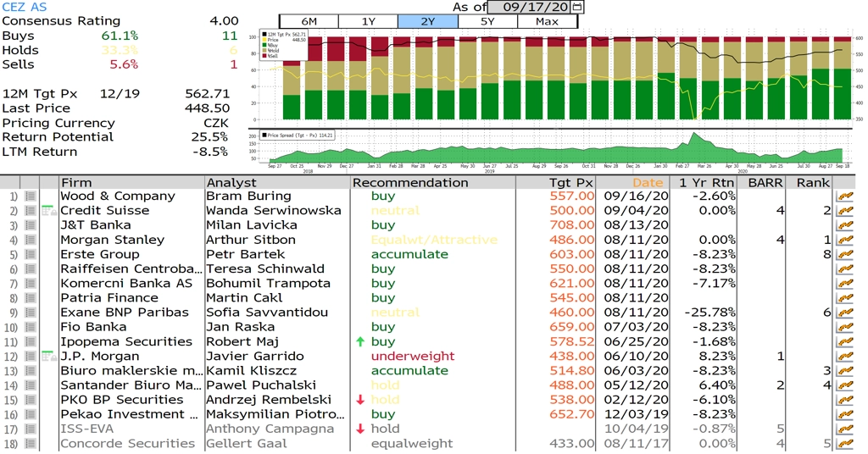Select the 5Y chart range tab
Image resolution: width=868 pixels, height=454 pixels.
point(487,21)
